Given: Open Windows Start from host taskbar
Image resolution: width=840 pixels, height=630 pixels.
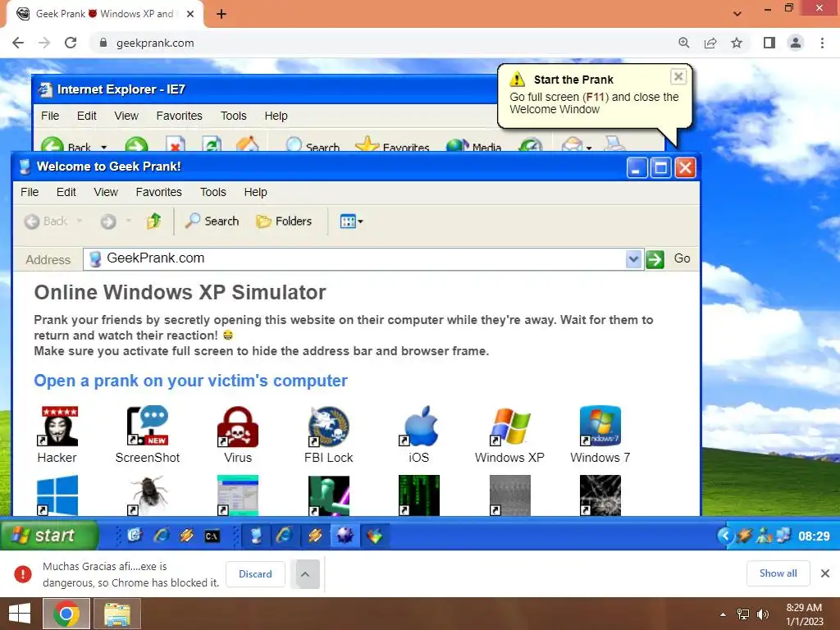Looking at the screenshot, I should (x=20, y=614).
